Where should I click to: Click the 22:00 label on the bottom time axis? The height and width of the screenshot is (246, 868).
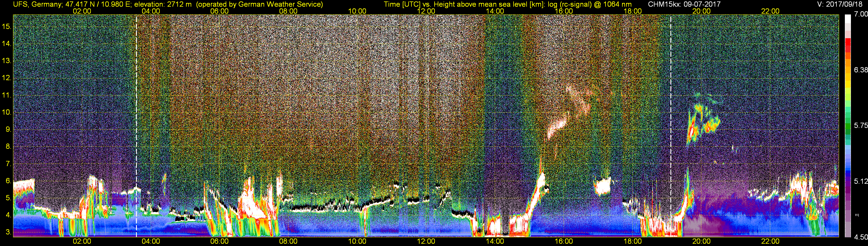[x=770, y=241]
